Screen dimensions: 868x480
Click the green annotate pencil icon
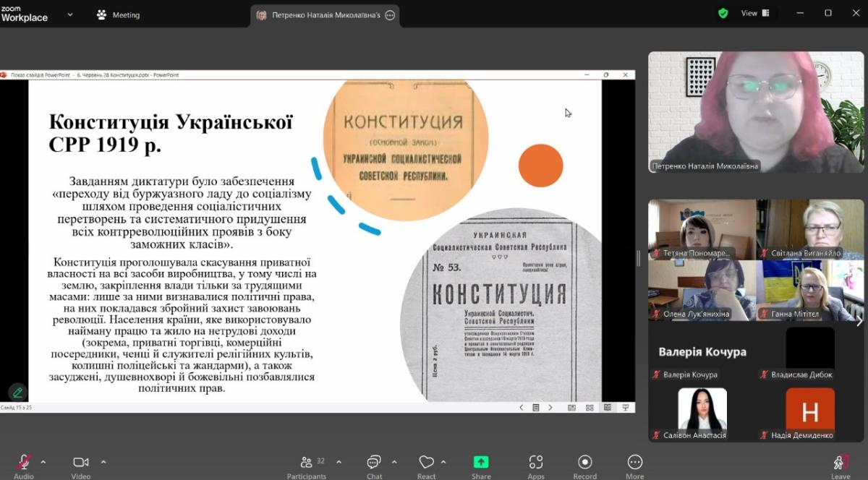click(17, 392)
